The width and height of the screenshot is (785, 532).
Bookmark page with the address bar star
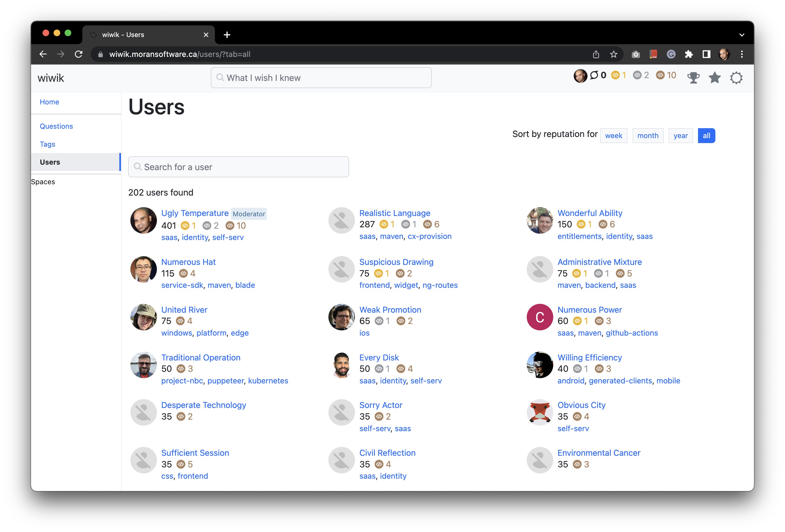pos(614,54)
